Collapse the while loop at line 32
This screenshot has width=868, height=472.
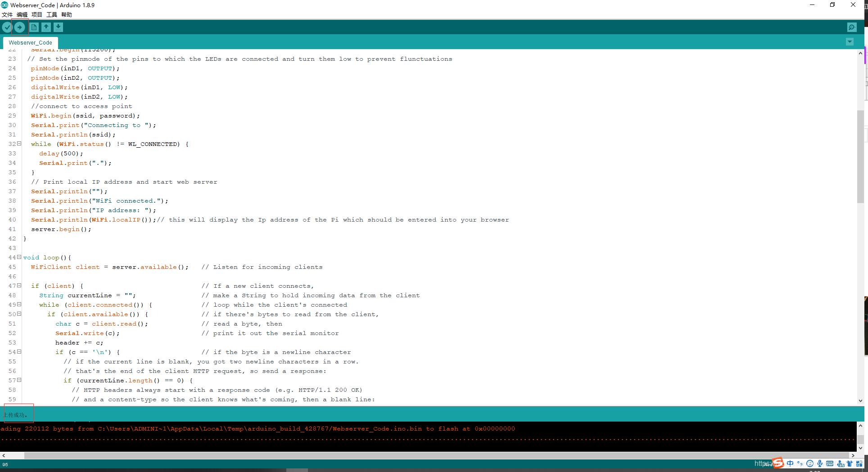pos(19,144)
